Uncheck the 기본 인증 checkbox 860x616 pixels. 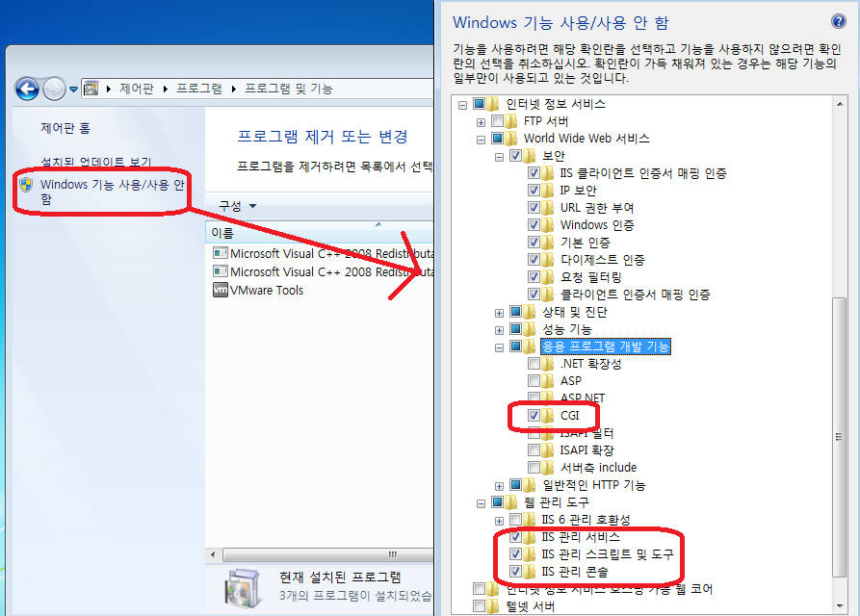tap(534, 242)
